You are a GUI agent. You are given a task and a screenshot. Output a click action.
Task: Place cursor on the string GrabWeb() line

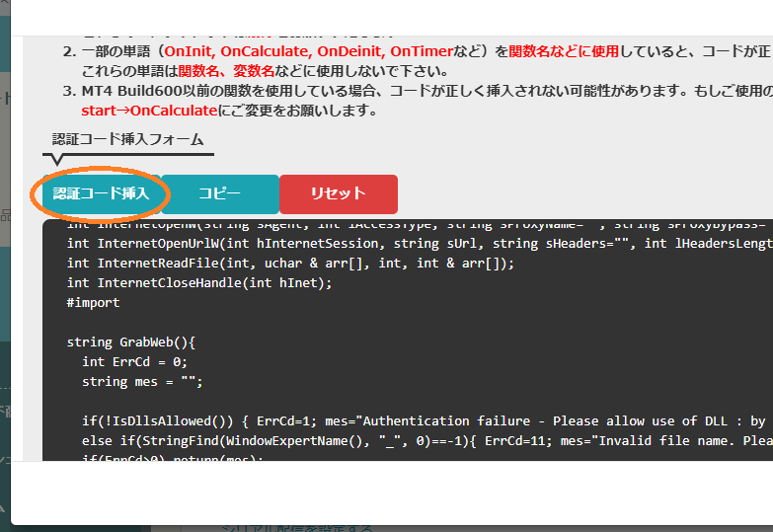coord(132,342)
